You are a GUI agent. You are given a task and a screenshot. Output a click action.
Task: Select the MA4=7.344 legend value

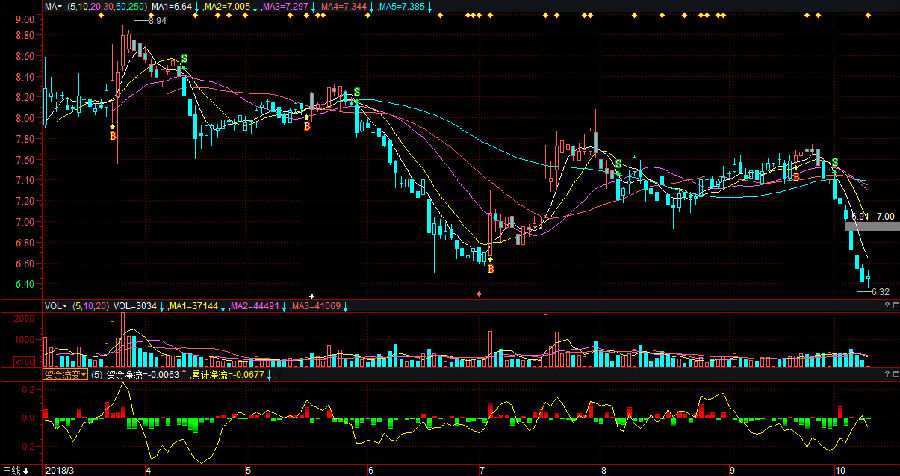[342, 7]
